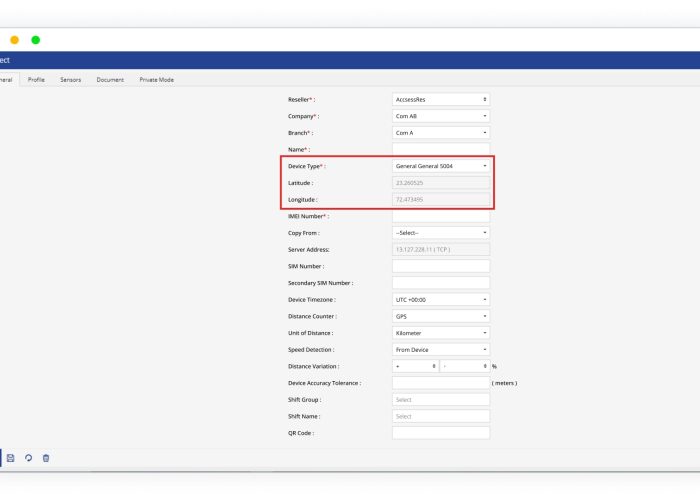Click the IMEI Number input field
The width and height of the screenshot is (700, 500).
pyautogui.click(x=441, y=216)
